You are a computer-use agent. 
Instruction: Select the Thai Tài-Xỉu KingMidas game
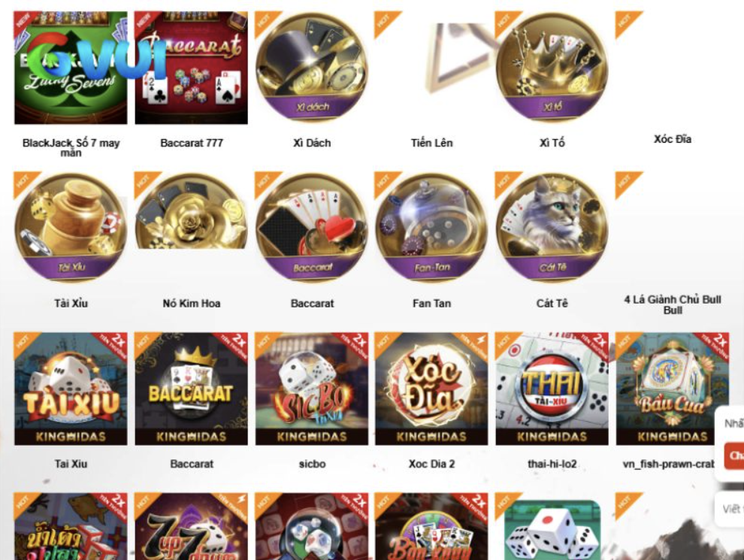552,389
